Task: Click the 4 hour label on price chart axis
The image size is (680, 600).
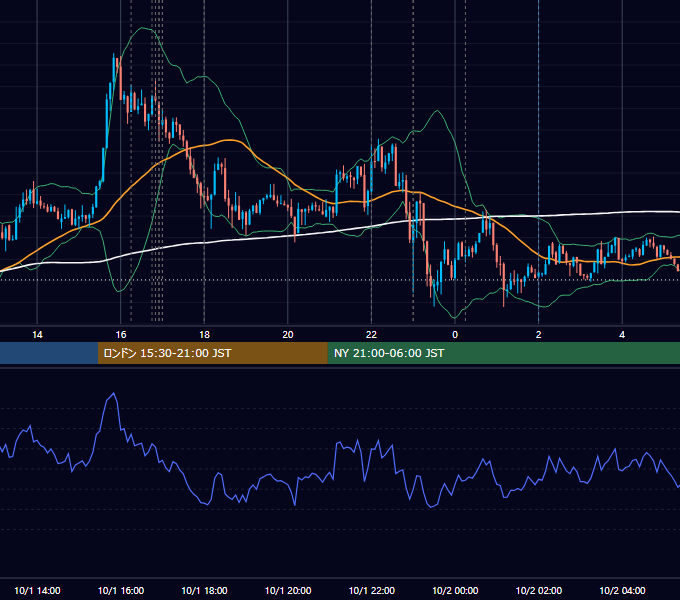Action: 622,335
